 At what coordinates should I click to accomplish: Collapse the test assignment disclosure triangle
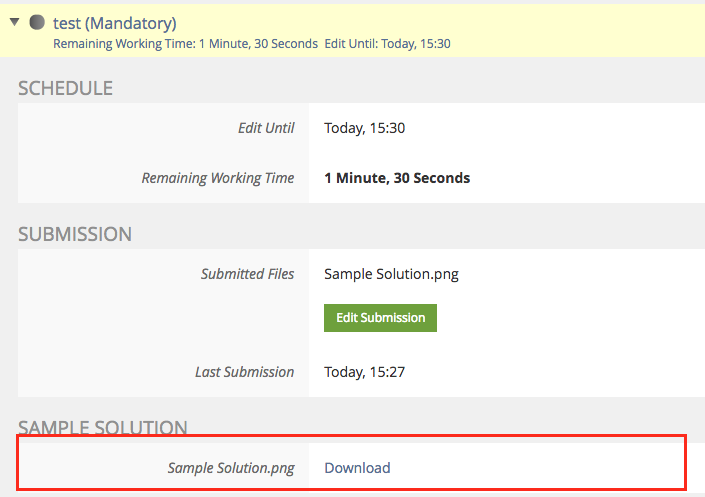point(15,22)
